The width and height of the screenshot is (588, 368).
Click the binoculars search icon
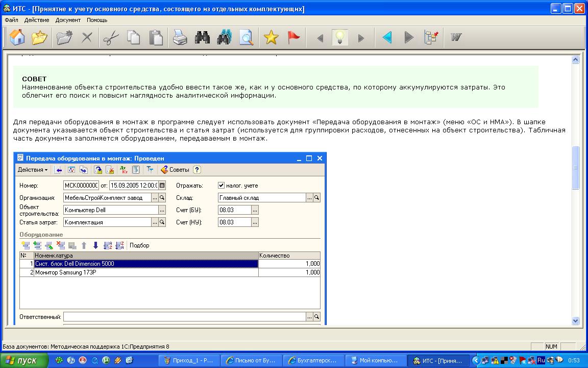point(203,38)
